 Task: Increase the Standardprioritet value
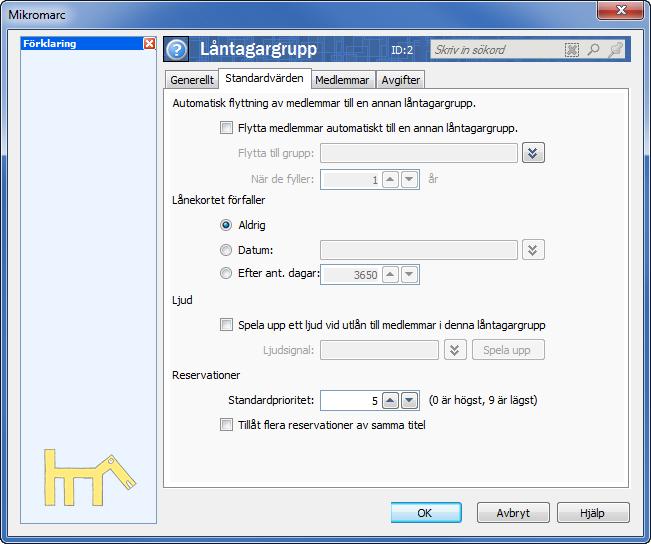[x=390, y=400]
